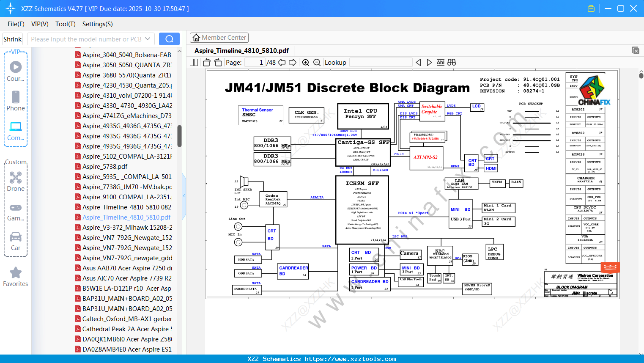Go to the previous page arrow
This screenshot has width=644, height=363.
coord(282,62)
